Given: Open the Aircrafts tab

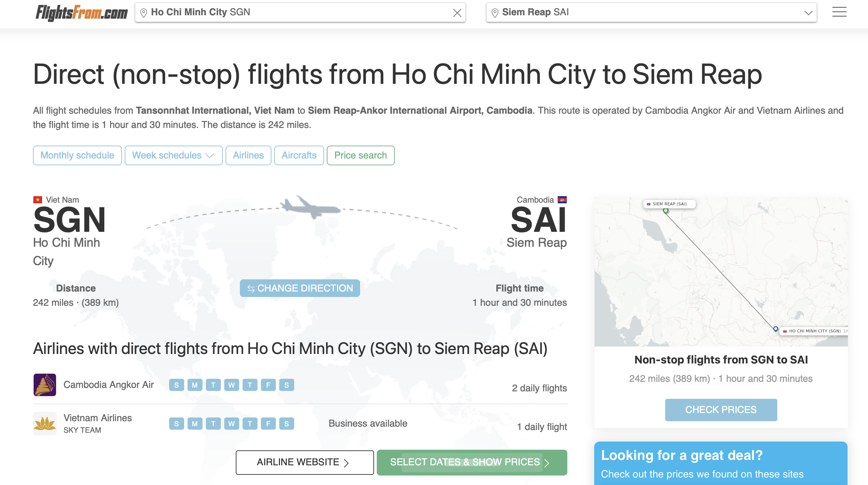Looking at the screenshot, I should (299, 155).
